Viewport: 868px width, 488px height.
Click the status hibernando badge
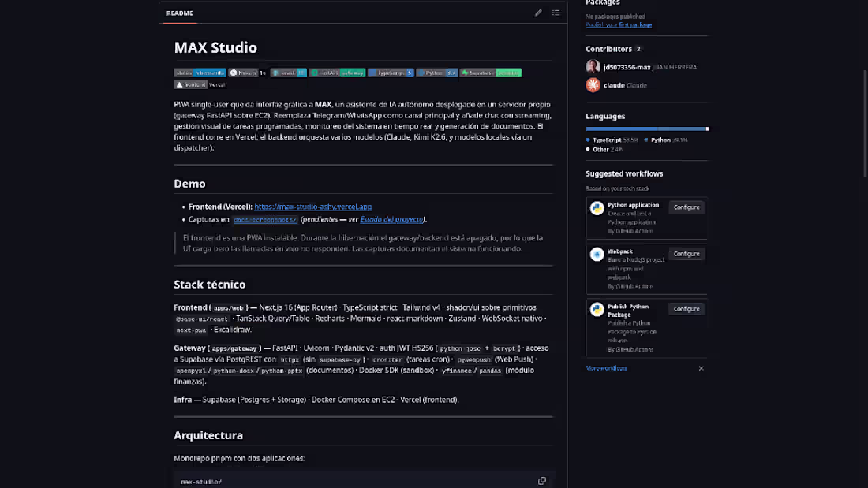(200, 73)
